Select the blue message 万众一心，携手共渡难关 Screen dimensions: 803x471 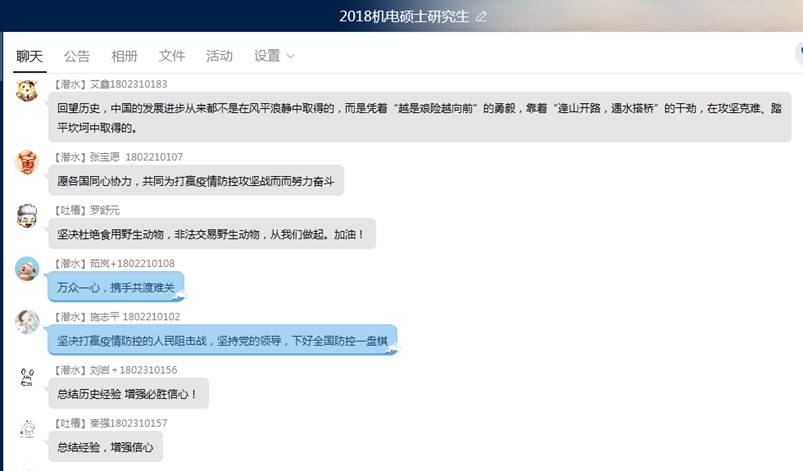(x=116, y=287)
